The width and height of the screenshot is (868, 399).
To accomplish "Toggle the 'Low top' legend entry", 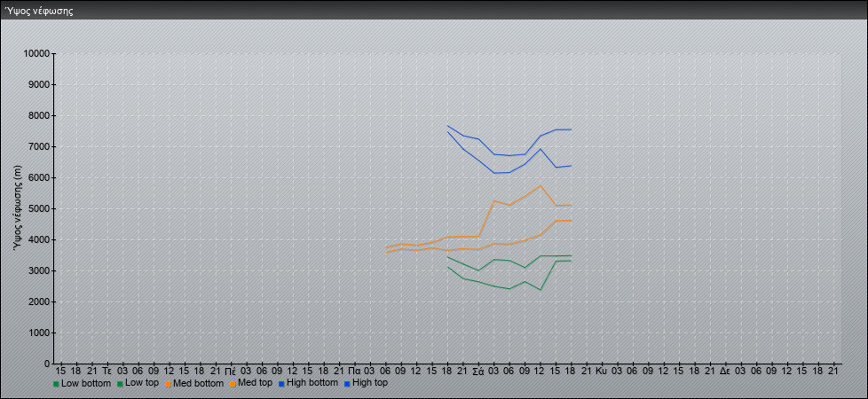I will [x=138, y=383].
